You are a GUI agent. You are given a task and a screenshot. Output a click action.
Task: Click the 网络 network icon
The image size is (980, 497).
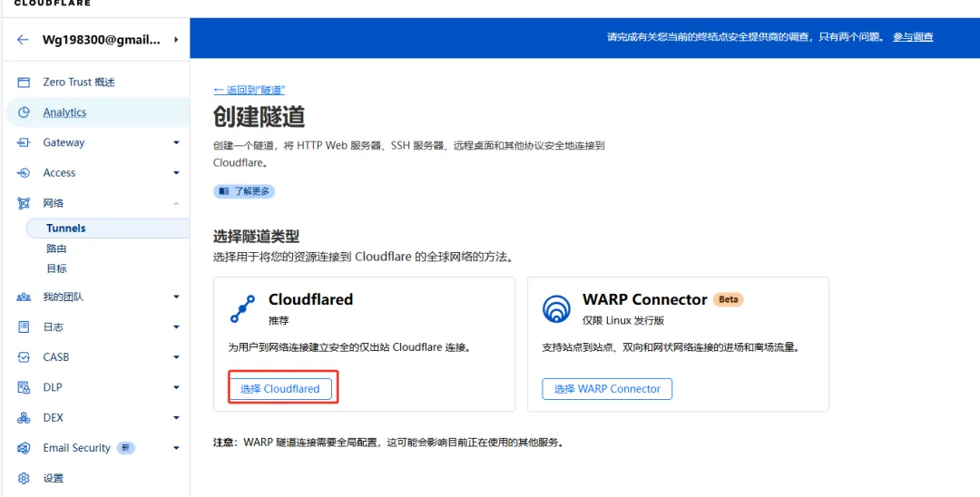pyautogui.click(x=24, y=203)
